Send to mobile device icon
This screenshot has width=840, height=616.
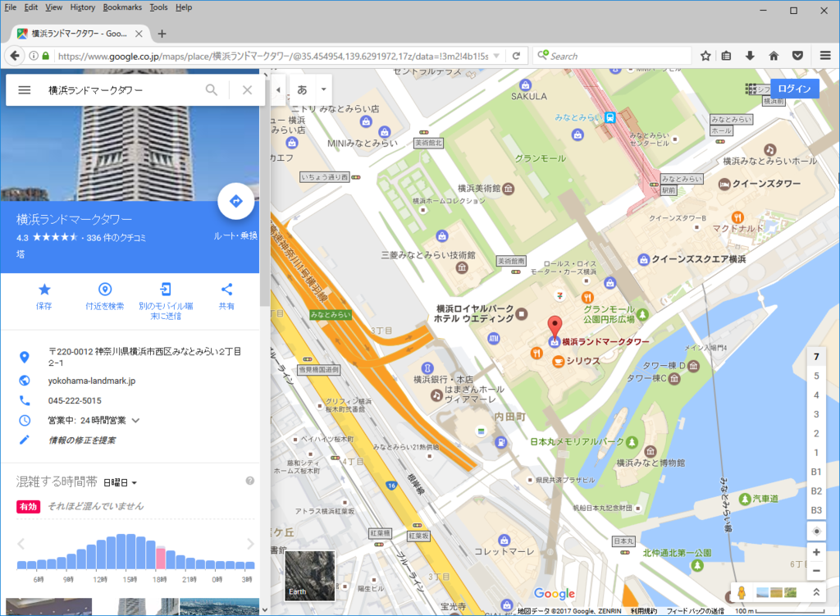[x=166, y=290]
